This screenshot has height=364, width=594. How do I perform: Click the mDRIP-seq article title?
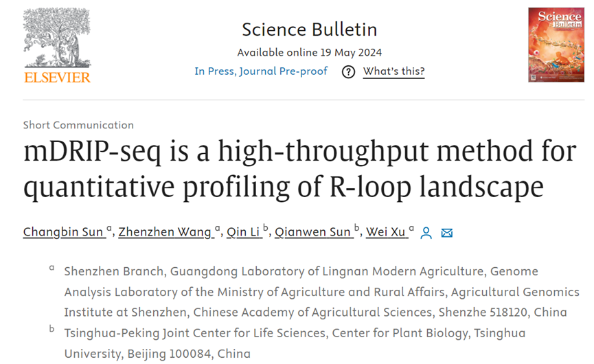tap(300, 168)
